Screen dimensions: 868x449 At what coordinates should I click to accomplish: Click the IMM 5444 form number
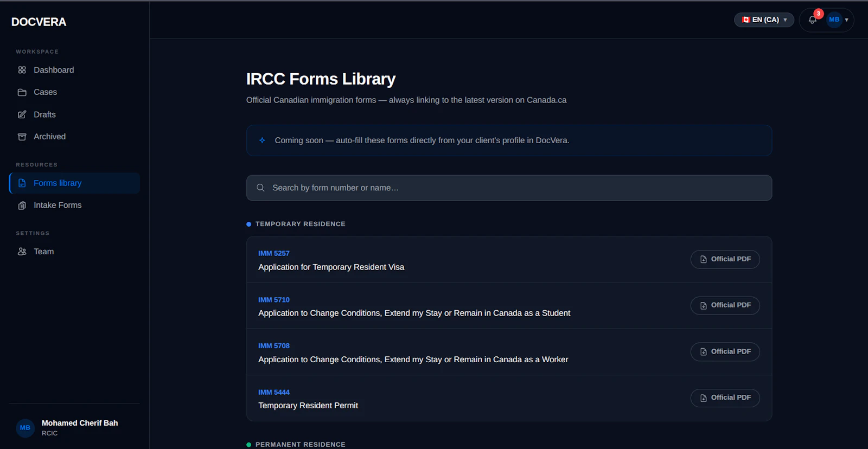tap(274, 392)
